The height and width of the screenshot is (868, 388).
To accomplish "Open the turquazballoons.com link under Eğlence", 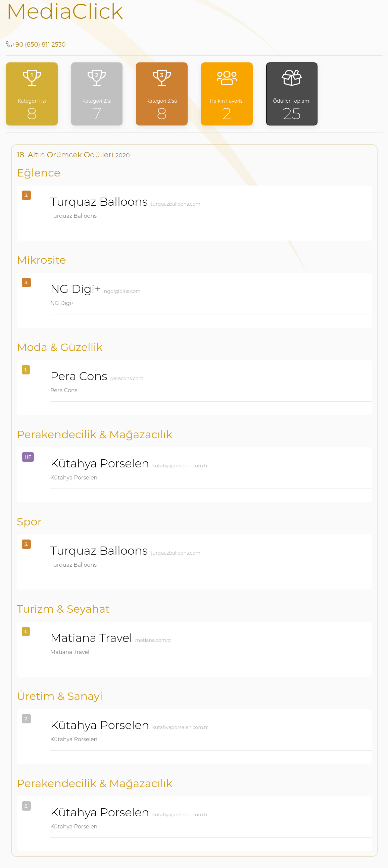I will pos(175,204).
